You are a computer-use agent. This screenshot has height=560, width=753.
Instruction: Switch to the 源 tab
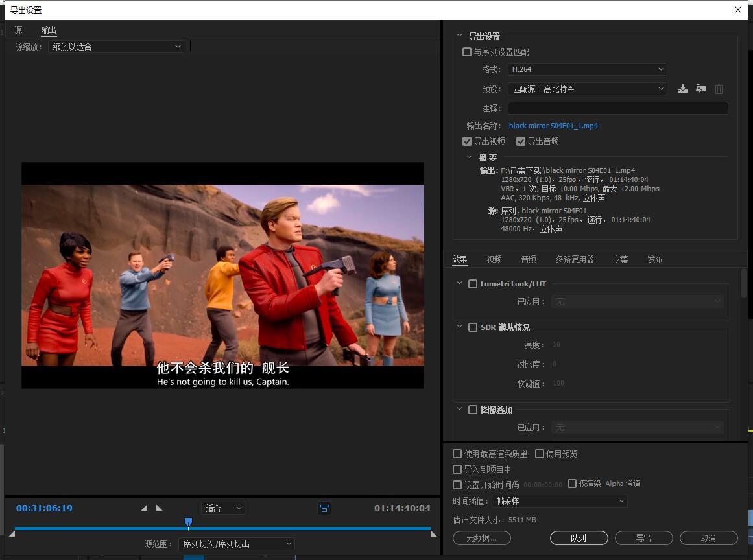coord(19,30)
